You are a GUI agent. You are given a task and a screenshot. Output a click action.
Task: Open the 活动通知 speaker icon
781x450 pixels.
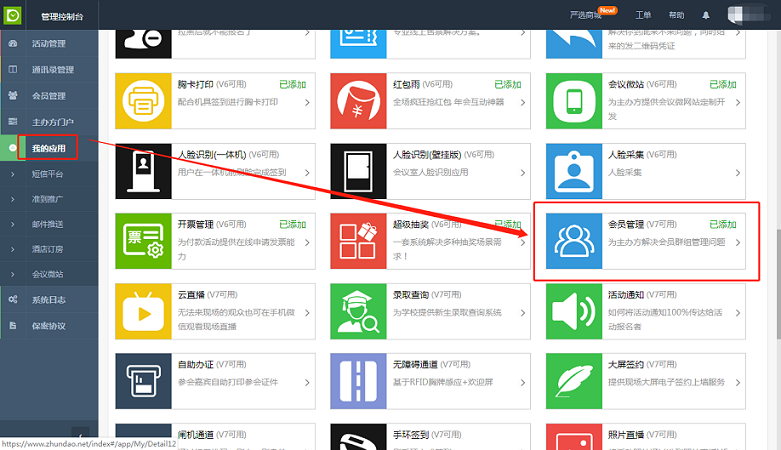[574, 311]
